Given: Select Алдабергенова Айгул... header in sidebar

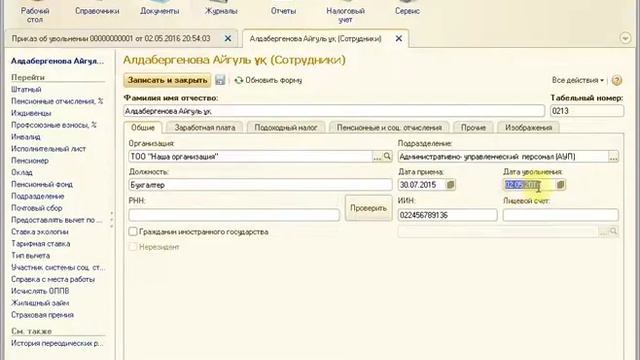Looking at the screenshot, I should 57,61.
